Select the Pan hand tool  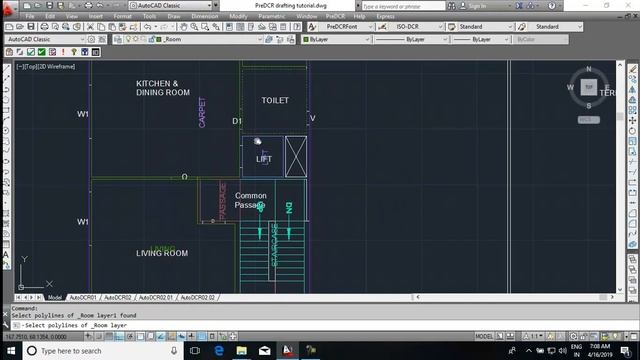tap(184, 27)
